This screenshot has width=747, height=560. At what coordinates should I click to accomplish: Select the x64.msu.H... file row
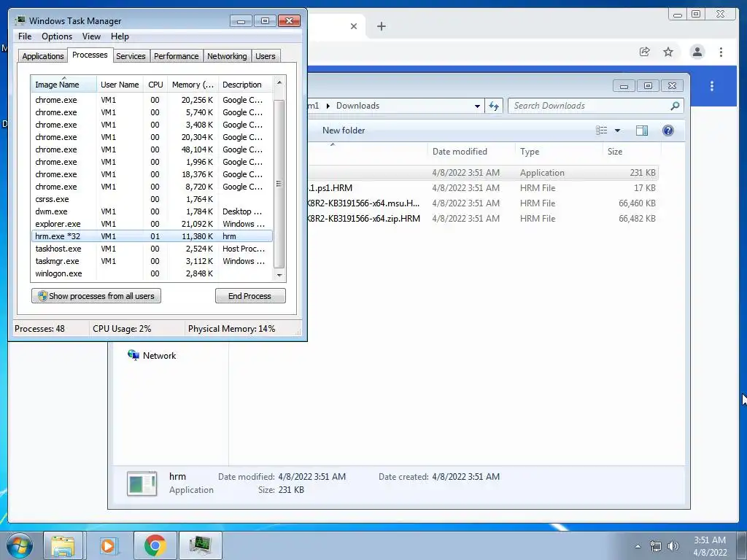tap(482, 203)
